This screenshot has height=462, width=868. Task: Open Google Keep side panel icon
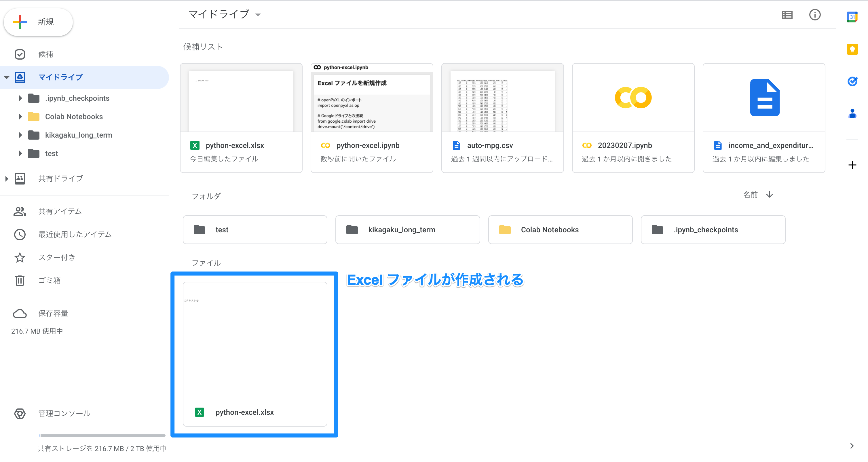click(x=852, y=49)
